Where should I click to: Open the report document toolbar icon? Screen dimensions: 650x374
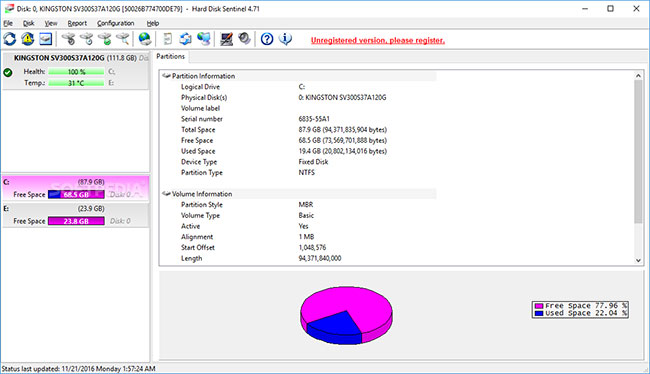(167, 39)
